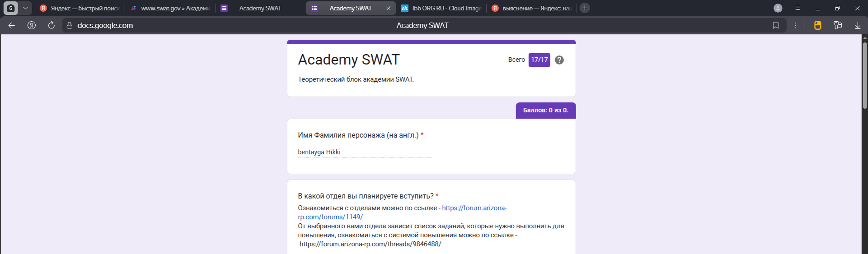Open the score help question-mark icon
This screenshot has width=868, height=254.
pyautogui.click(x=559, y=60)
